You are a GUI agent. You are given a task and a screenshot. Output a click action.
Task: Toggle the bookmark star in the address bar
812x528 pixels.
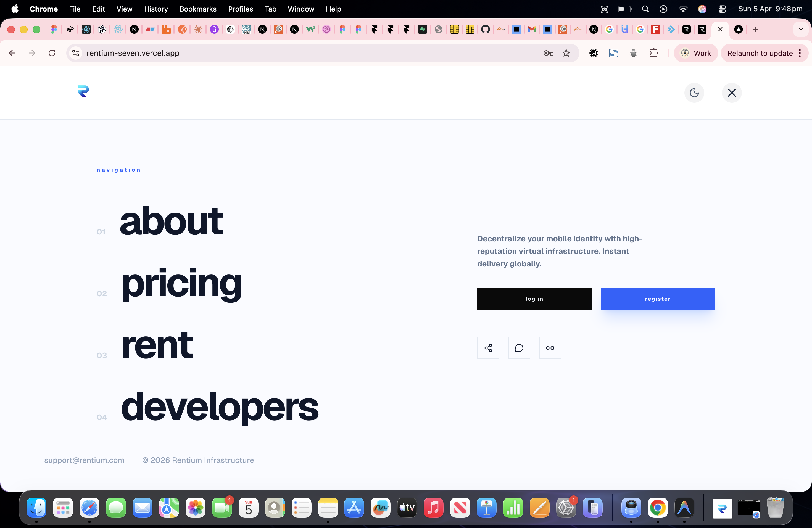pyautogui.click(x=566, y=53)
